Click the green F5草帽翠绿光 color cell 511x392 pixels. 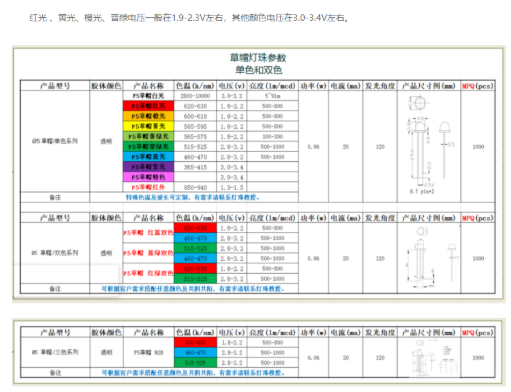(148, 147)
